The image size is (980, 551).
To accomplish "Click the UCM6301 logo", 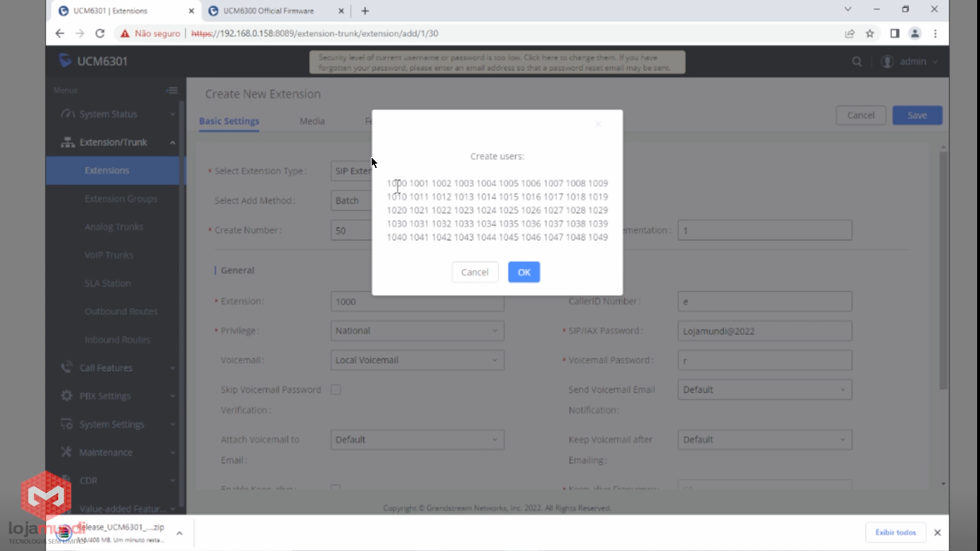I will coord(93,61).
